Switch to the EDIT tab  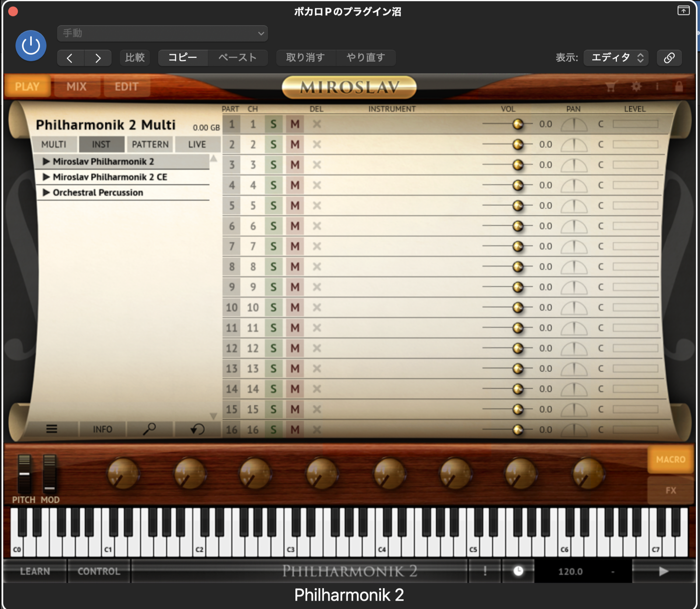click(x=126, y=86)
